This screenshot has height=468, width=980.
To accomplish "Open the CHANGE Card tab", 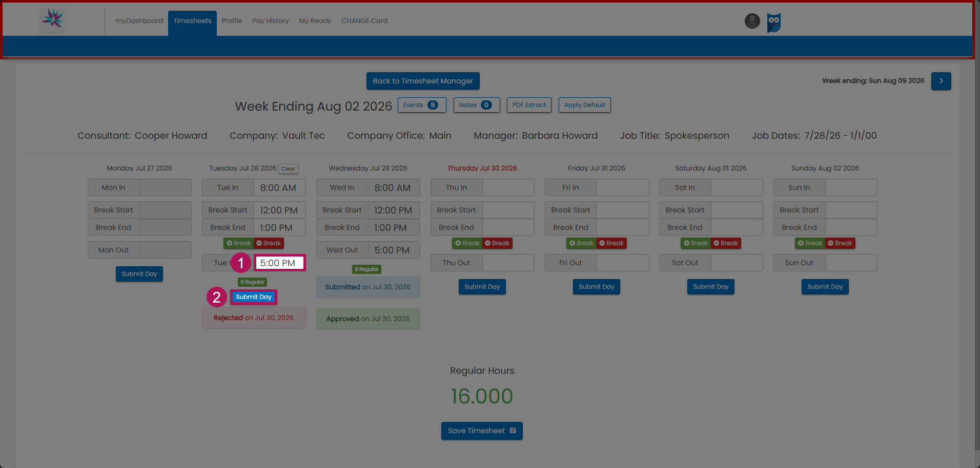I will click(x=364, y=21).
